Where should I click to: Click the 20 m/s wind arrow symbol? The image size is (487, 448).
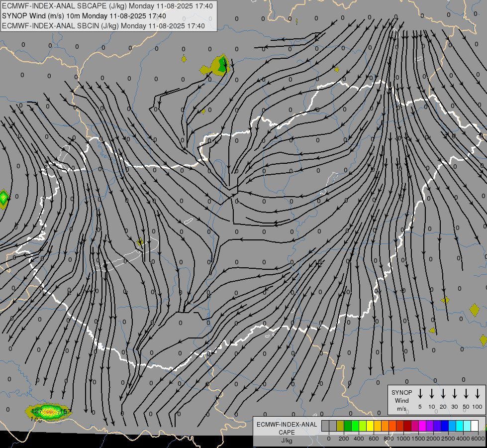443,394
